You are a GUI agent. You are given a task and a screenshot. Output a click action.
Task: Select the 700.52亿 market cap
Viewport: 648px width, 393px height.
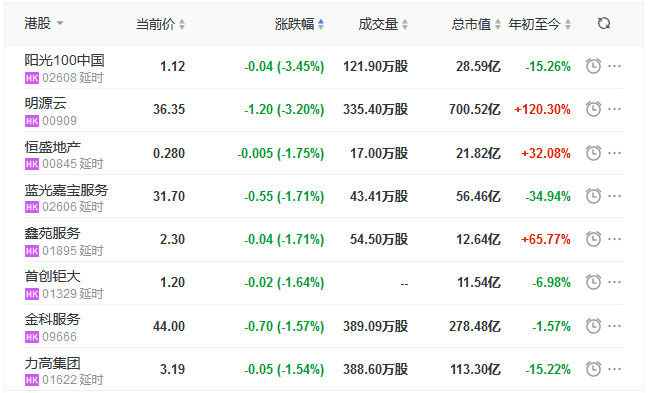(x=475, y=110)
